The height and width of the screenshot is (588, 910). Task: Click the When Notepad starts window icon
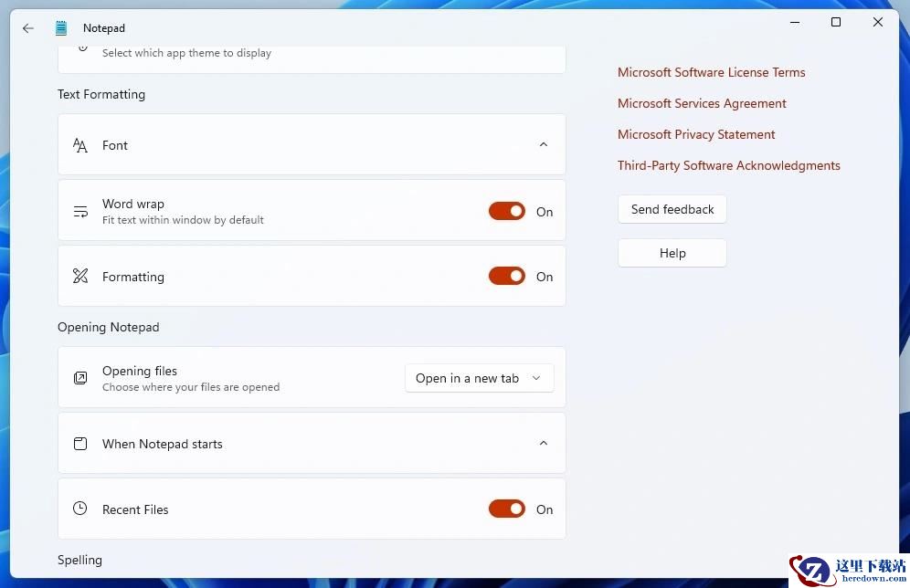80,444
